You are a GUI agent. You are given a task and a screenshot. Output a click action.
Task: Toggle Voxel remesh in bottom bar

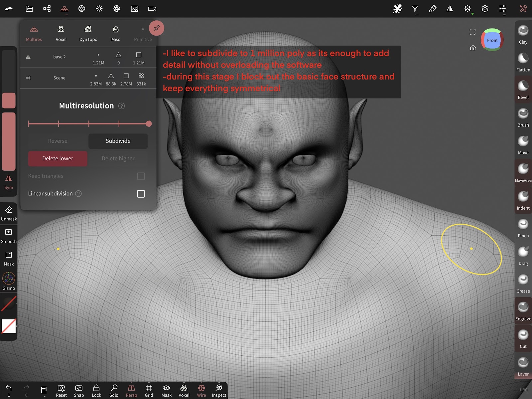pyautogui.click(x=184, y=391)
